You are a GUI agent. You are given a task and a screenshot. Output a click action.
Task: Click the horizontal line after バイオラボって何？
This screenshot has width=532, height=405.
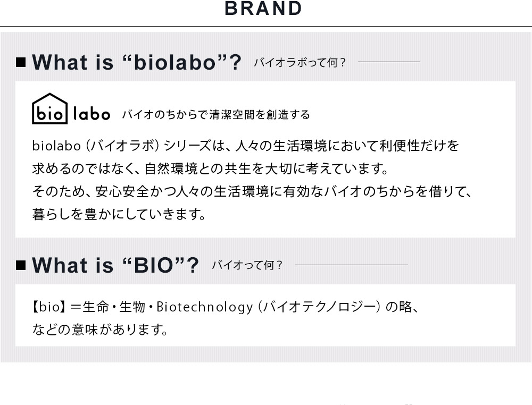tap(389, 62)
